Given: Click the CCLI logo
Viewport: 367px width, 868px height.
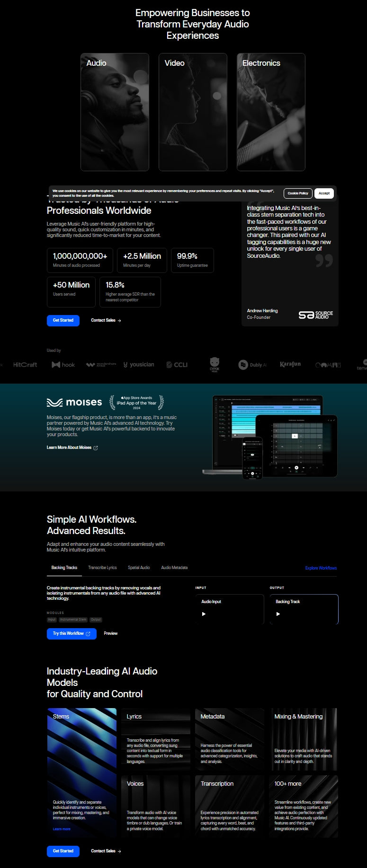Looking at the screenshot, I should click(x=177, y=365).
